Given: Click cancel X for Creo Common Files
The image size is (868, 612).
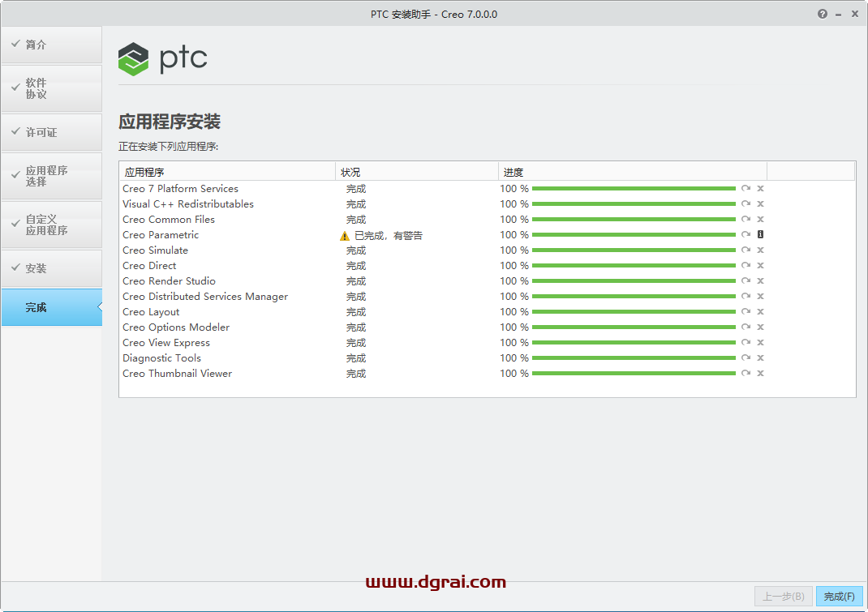Looking at the screenshot, I should point(761,219).
